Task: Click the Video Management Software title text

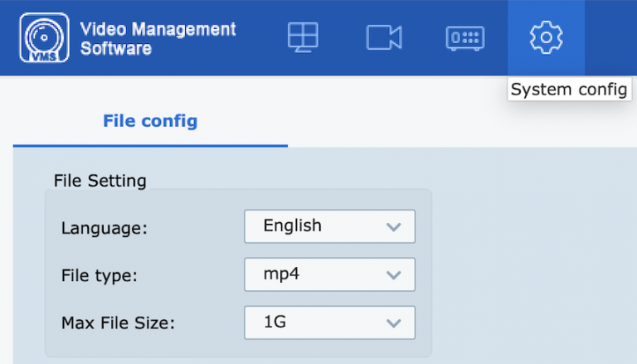Action: [x=158, y=38]
